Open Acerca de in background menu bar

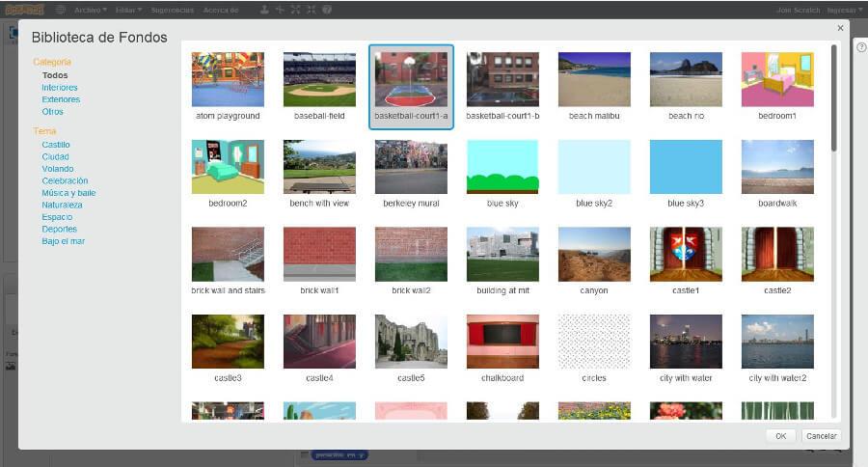(x=220, y=10)
